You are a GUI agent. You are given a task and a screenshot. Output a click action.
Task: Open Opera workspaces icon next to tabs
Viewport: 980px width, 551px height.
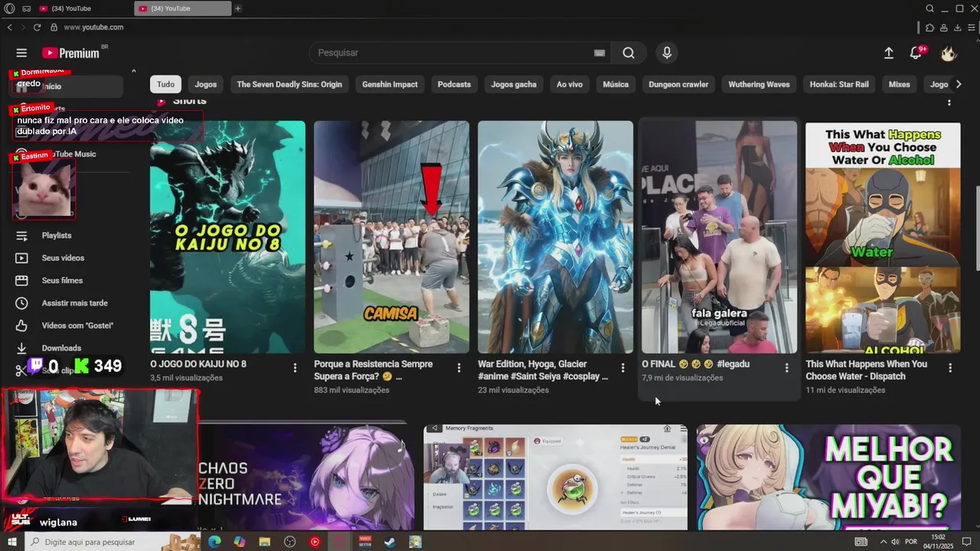pyautogui.click(x=27, y=8)
